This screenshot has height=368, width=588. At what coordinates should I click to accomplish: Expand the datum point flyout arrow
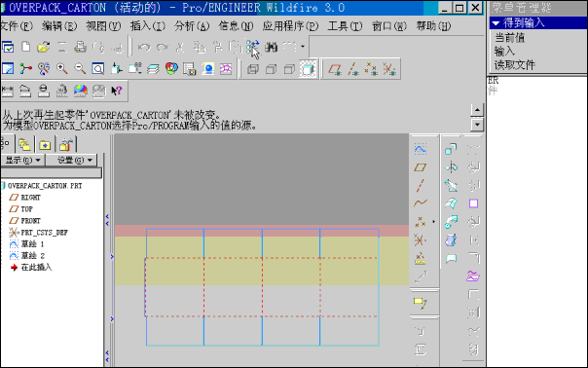pos(434,222)
